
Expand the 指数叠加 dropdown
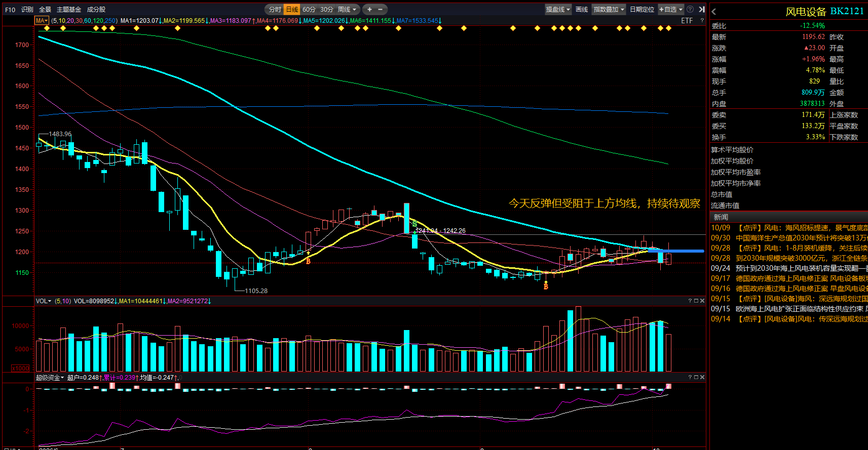click(609, 9)
